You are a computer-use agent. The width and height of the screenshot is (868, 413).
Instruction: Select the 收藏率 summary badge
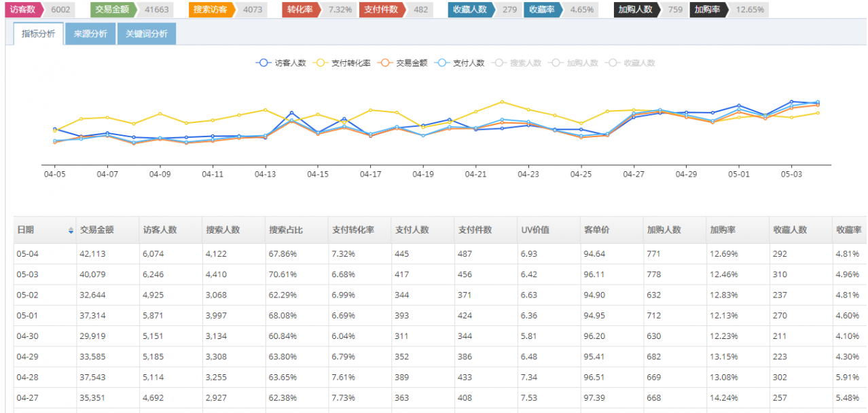(x=545, y=10)
